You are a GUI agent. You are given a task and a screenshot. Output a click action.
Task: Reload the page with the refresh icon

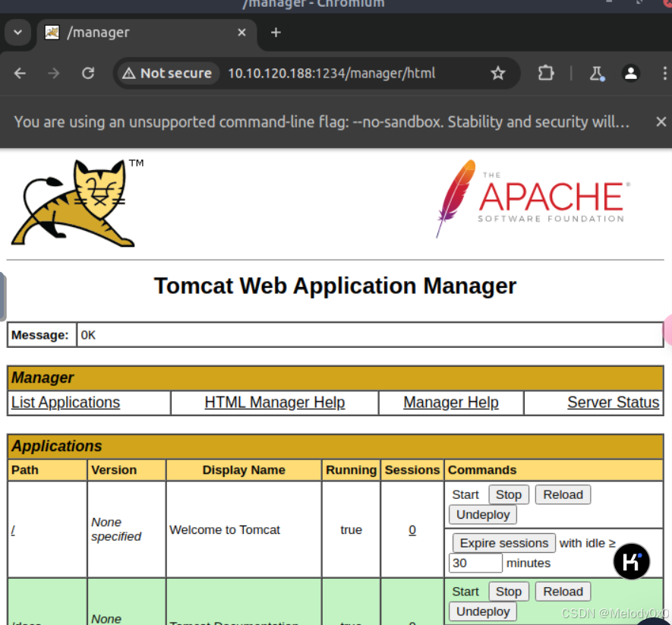tap(88, 74)
